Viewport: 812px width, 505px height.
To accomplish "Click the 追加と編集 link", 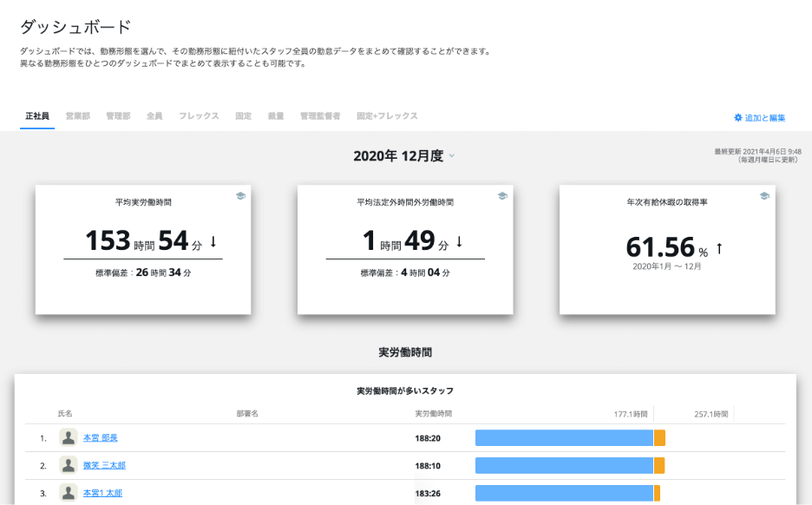I will (x=765, y=118).
